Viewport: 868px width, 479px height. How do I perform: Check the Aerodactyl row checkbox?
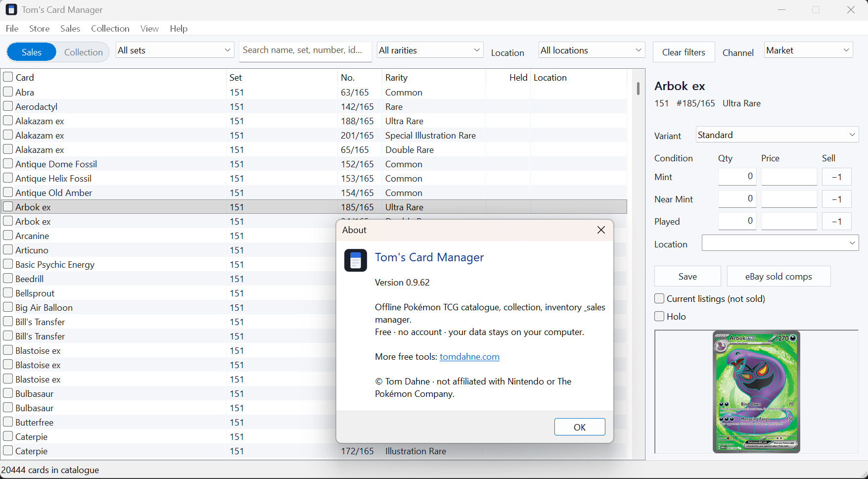coord(8,106)
